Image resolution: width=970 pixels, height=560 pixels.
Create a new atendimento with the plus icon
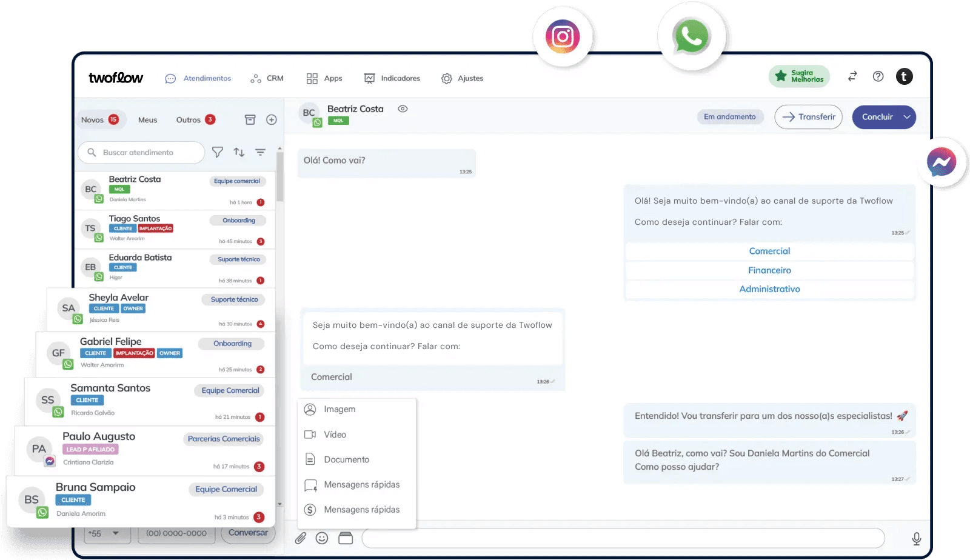pos(272,119)
